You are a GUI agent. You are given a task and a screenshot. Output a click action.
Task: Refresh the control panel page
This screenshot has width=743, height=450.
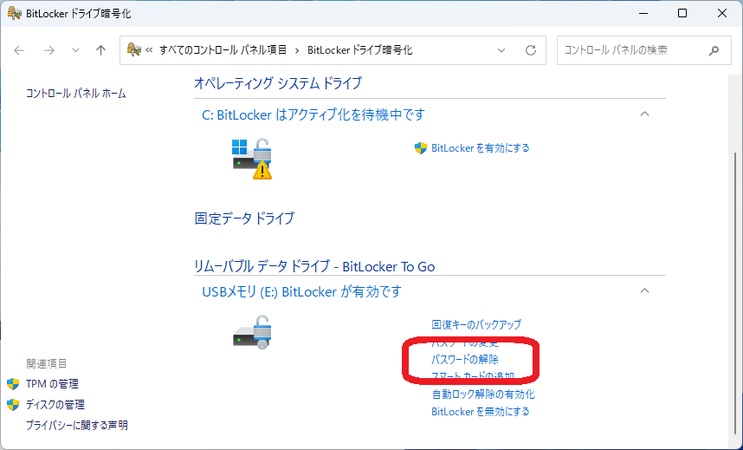pos(531,50)
